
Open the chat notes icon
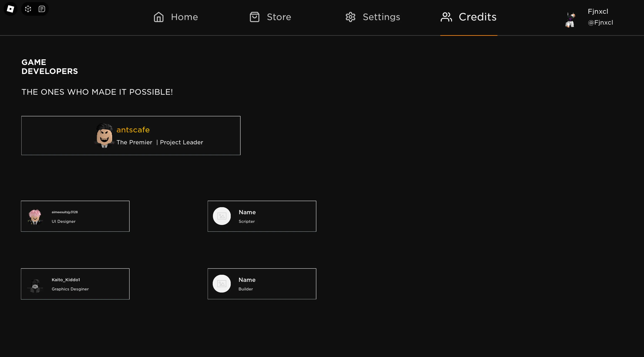[42, 9]
